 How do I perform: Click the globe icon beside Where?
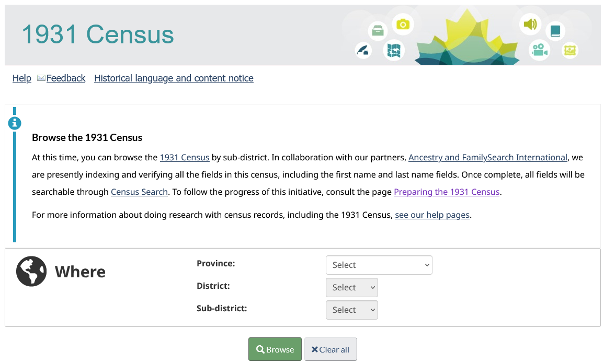point(31,271)
